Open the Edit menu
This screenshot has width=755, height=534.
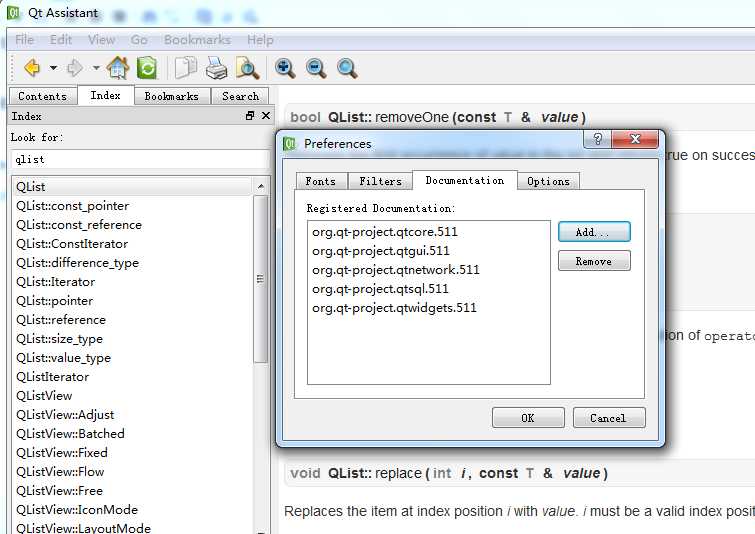click(61, 39)
